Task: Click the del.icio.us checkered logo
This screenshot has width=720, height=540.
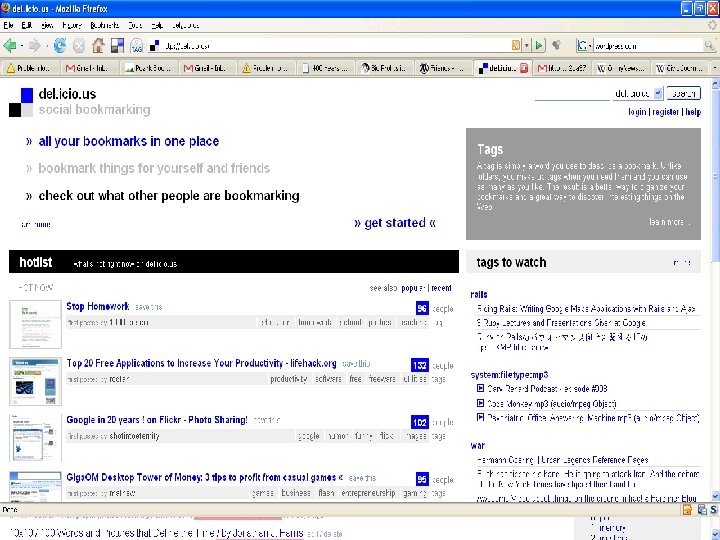Action: (x=21, y=102)
